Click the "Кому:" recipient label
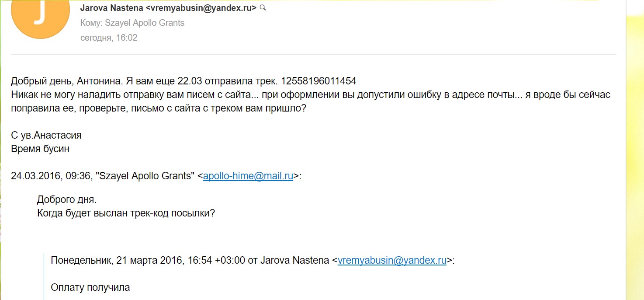The image size is (644, 300). 91,23
